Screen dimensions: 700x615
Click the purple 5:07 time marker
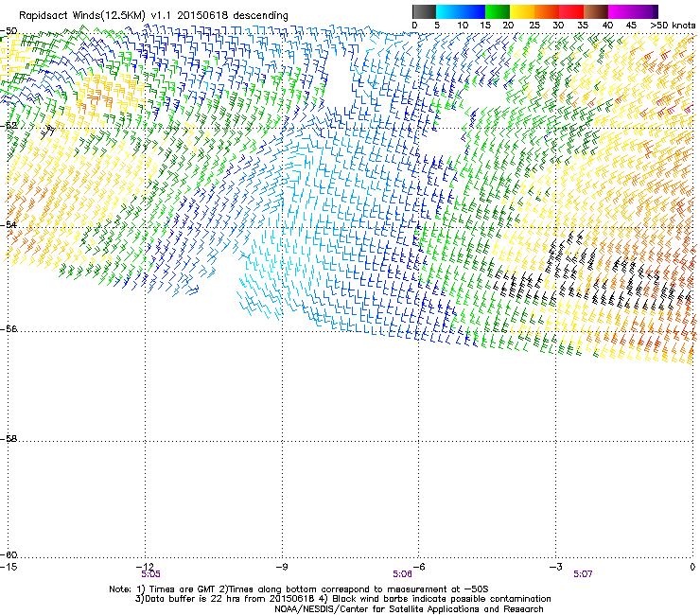pyautogui.click(x=583, y=574)
